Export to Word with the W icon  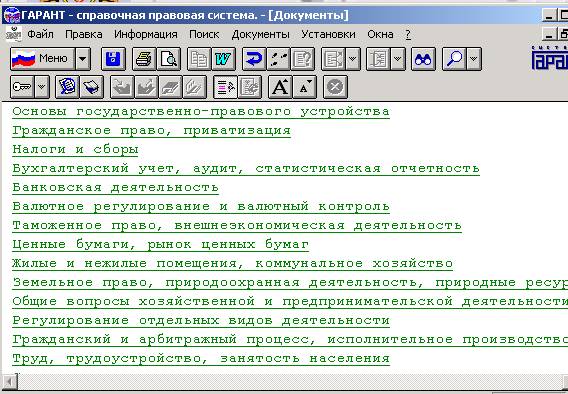coord(223,59)
